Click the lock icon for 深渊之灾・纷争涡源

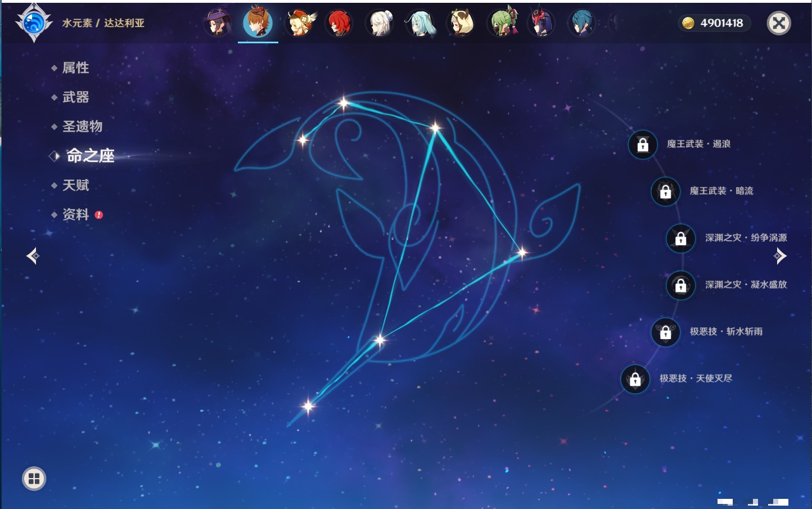pyautogui.click(x=680, y=238)
